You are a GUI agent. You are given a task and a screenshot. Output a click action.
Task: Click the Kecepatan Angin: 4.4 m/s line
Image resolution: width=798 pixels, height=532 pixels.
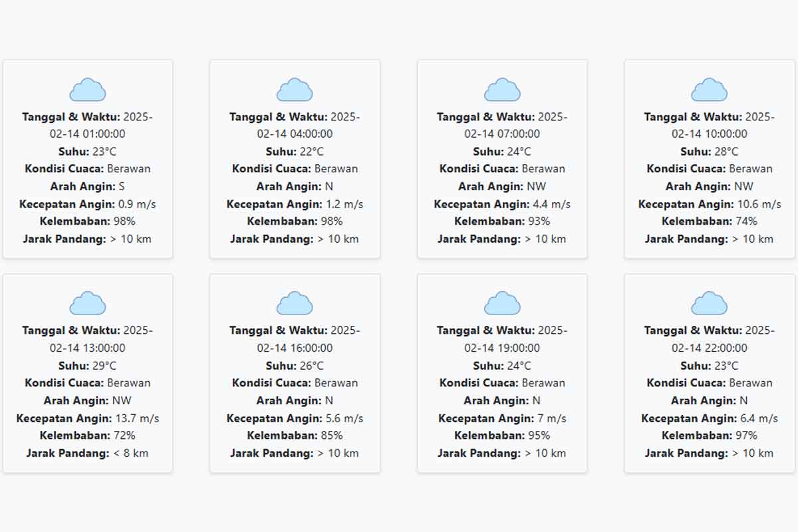pyautogui.click(x=502, y=204)
